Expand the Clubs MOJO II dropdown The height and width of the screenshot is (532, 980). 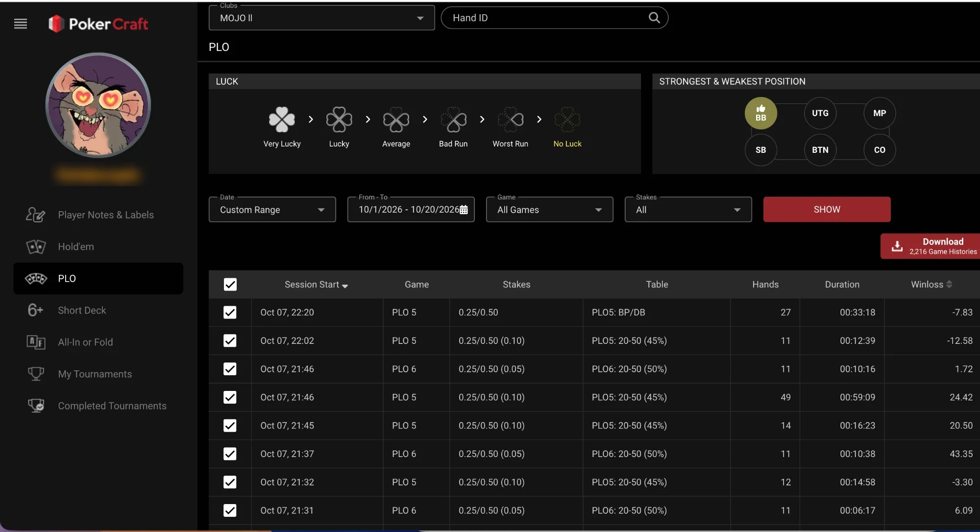coord(321,18)
